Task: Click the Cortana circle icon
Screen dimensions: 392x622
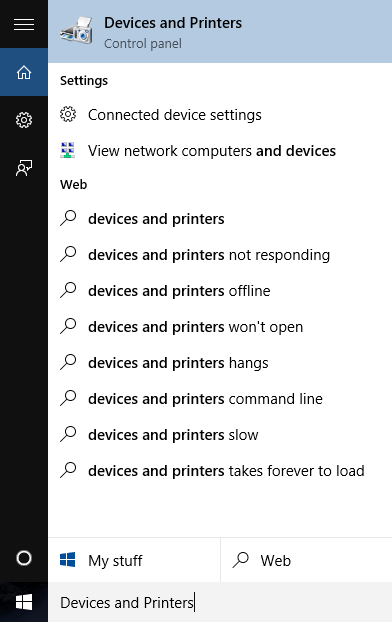Action: pos(24,558)
